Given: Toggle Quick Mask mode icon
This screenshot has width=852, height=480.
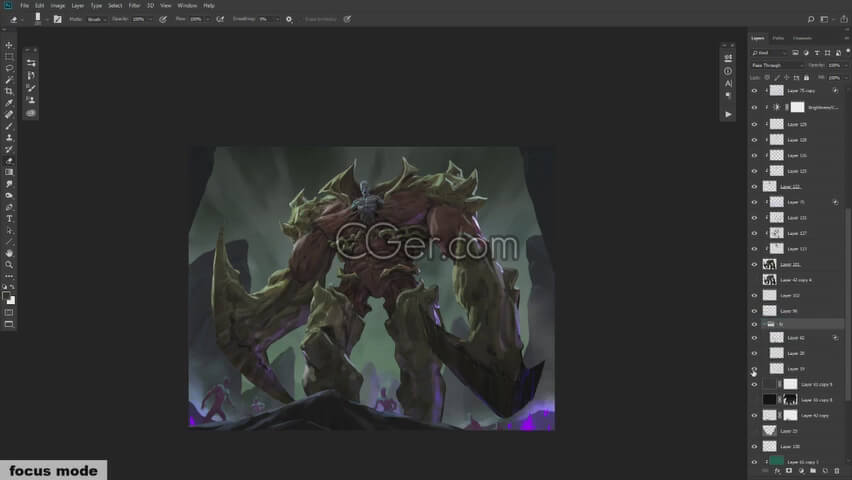Looking at the screenshot, I should [9, 313].
